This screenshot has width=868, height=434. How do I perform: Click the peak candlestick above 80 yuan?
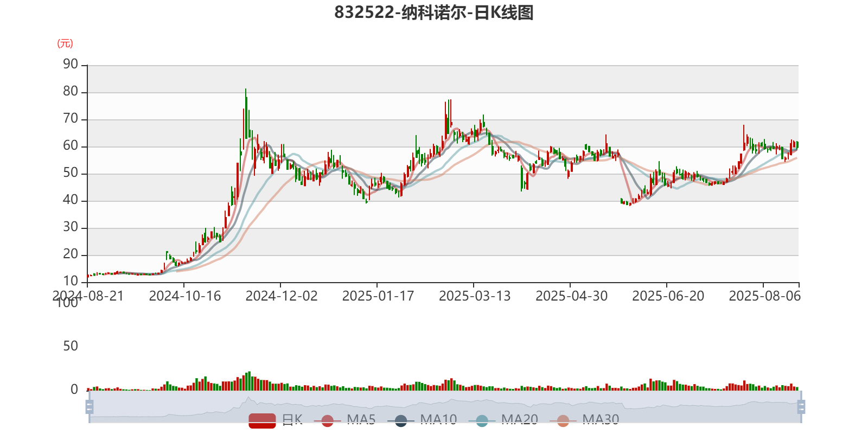coord(246,114)
